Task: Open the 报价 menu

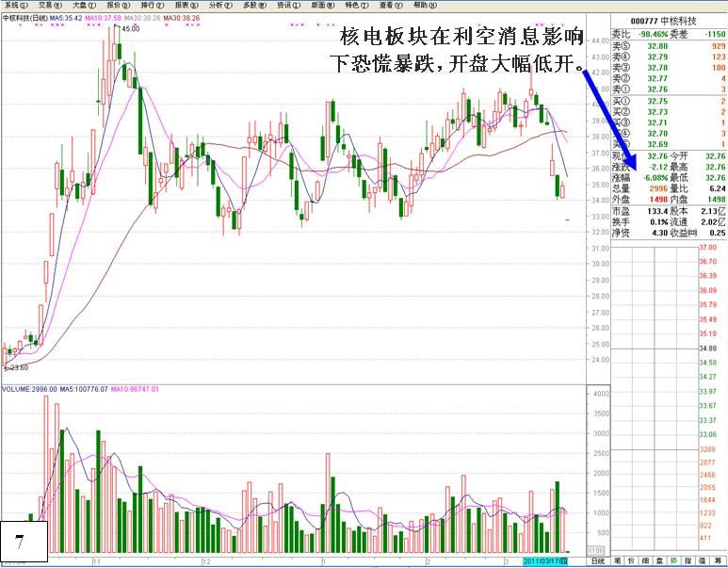Action: [x=119, y=5]
